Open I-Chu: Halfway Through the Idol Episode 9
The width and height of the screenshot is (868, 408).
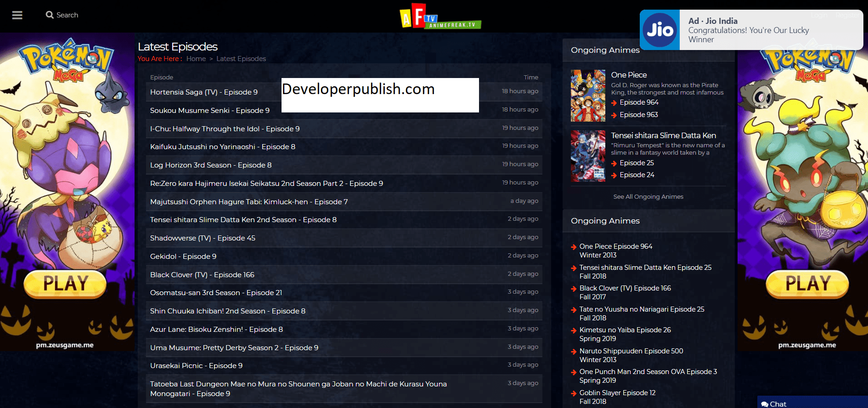tap(225, 129)
